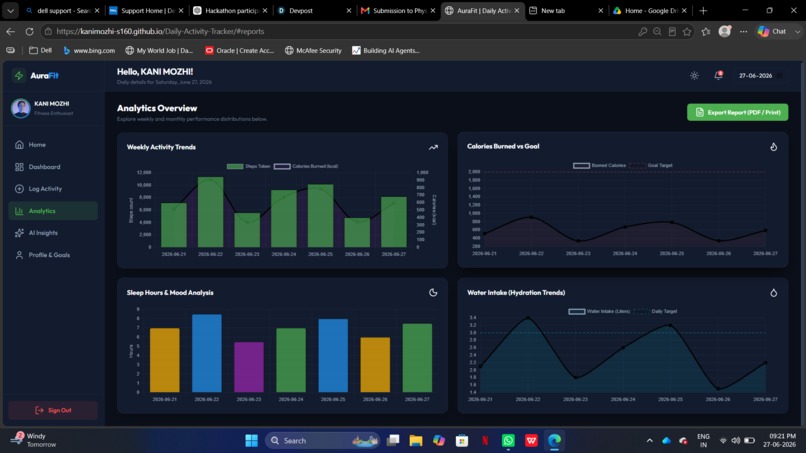Click taskbar Search box

[322, 441]
